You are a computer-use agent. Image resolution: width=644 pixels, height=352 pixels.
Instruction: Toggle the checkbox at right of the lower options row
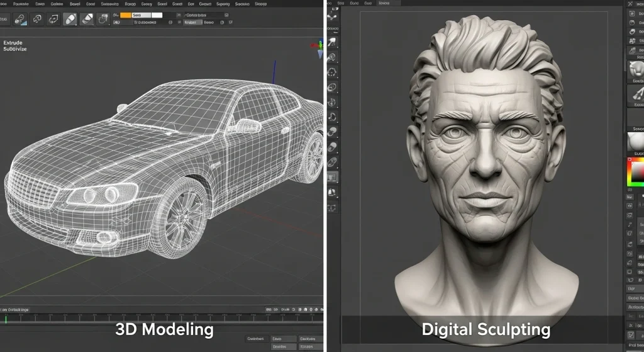[x=230, y=22]
